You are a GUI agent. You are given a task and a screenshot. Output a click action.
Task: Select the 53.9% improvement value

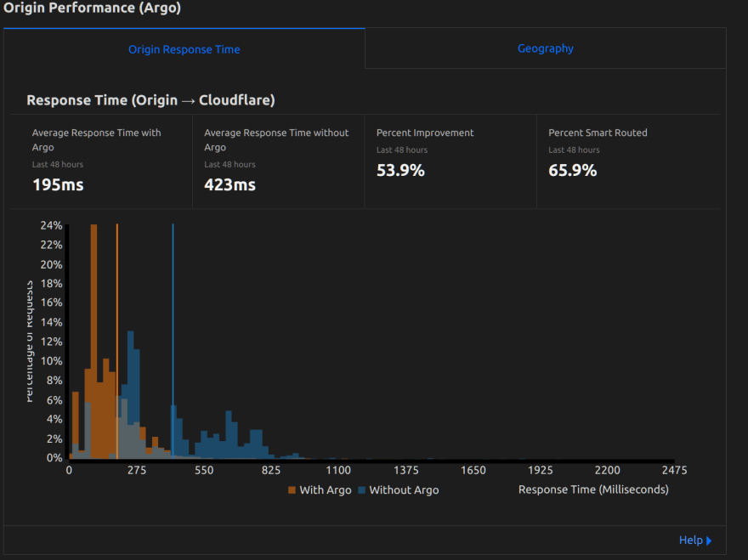400,170
